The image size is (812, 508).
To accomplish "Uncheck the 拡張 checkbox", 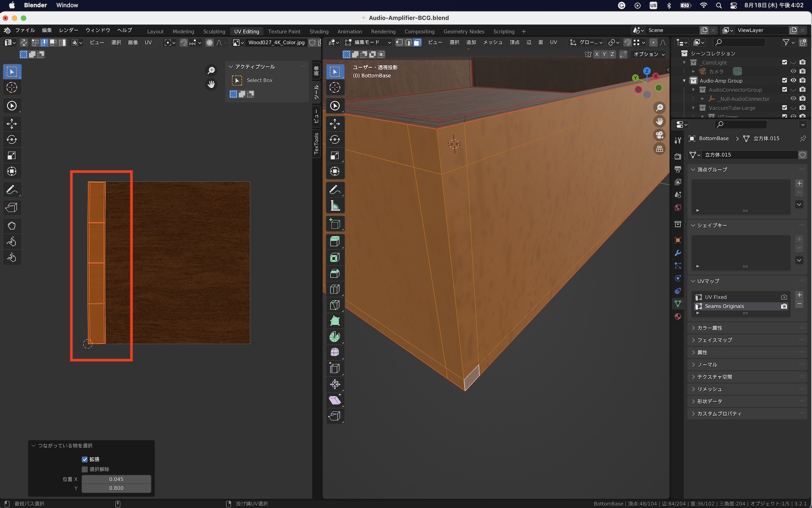I will tap(85, 459).
